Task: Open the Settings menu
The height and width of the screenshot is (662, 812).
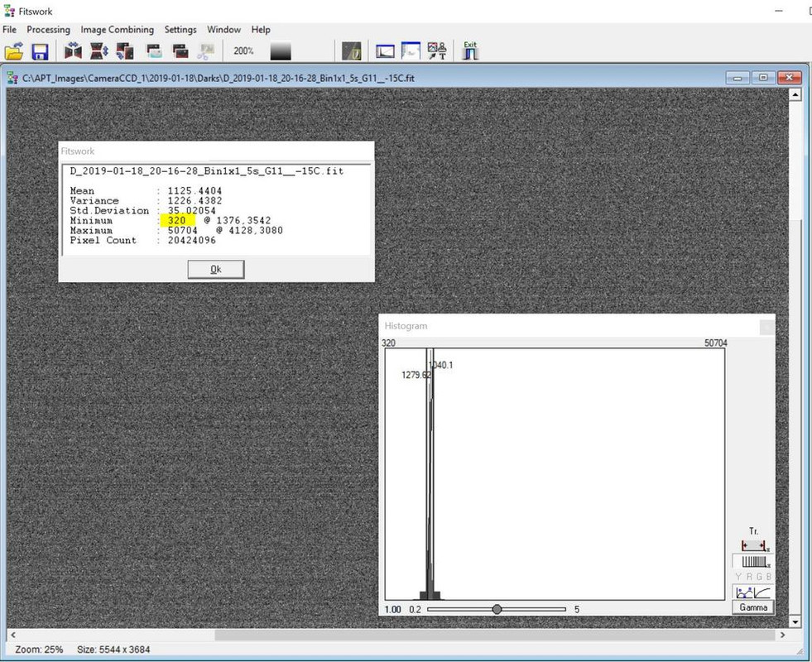Action: click(x=180, y=30)
